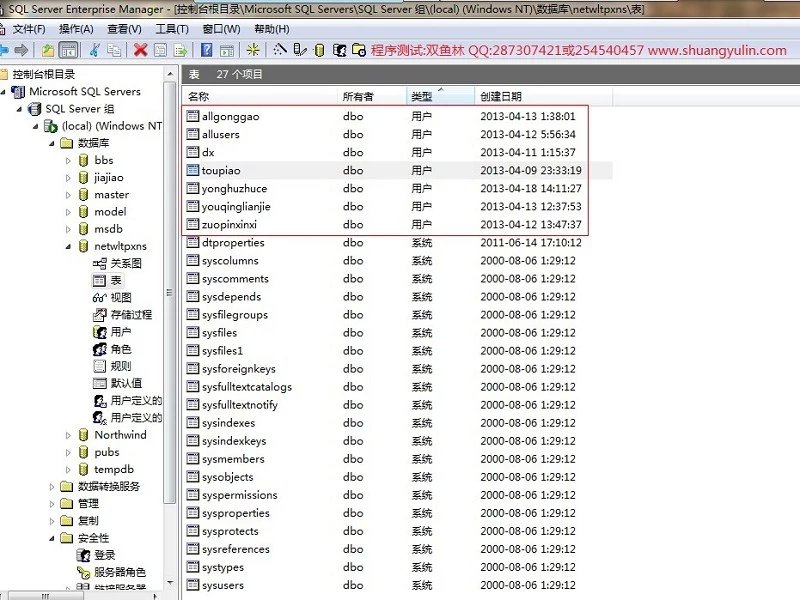Sort by the 类型 column header

pos(440,96)
